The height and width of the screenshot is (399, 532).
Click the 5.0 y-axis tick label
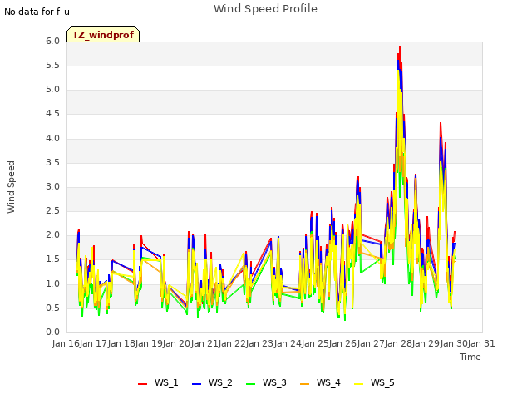tap(53, 90)
